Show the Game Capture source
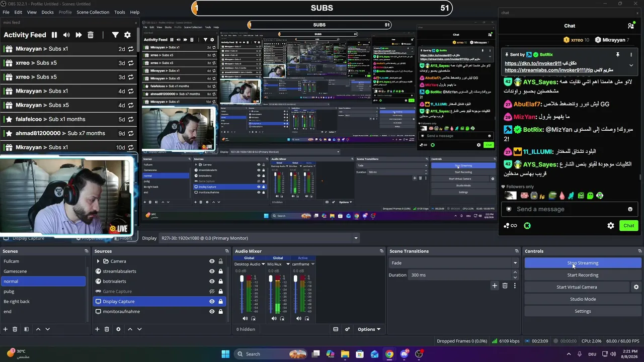 212,292
